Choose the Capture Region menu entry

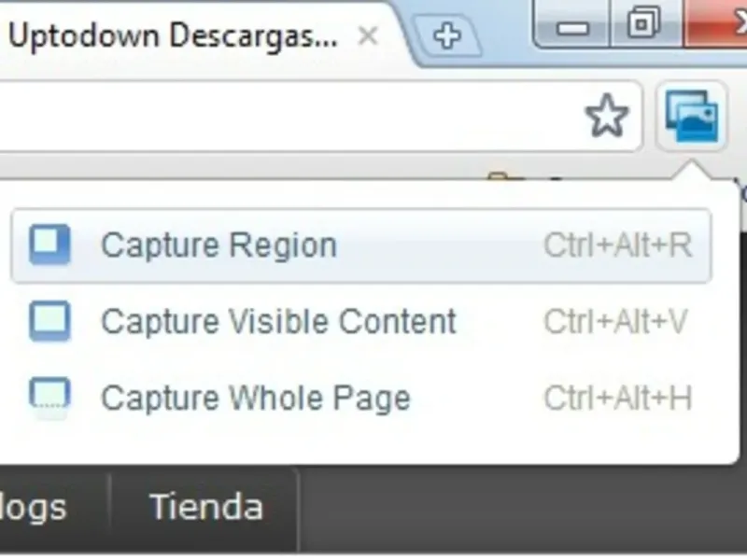click(x=361, y=245)
